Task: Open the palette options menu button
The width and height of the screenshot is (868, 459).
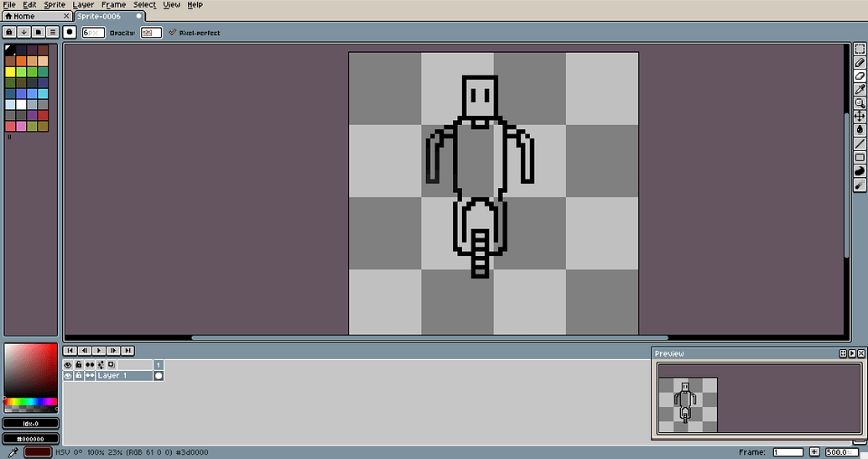Action: (52, 32)
